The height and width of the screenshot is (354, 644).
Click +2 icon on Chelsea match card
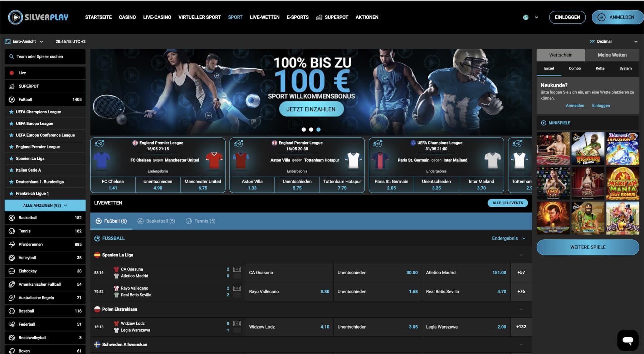(x=99, y=143)
